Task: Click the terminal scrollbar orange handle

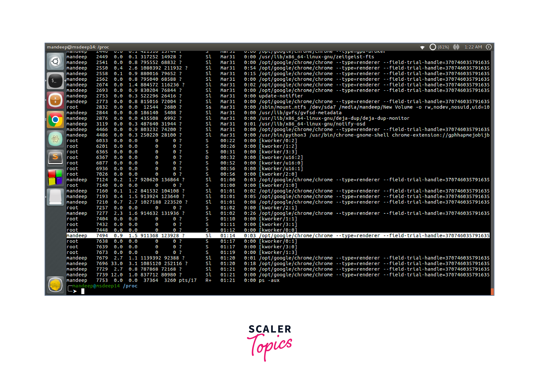Action: pos(492,292)
